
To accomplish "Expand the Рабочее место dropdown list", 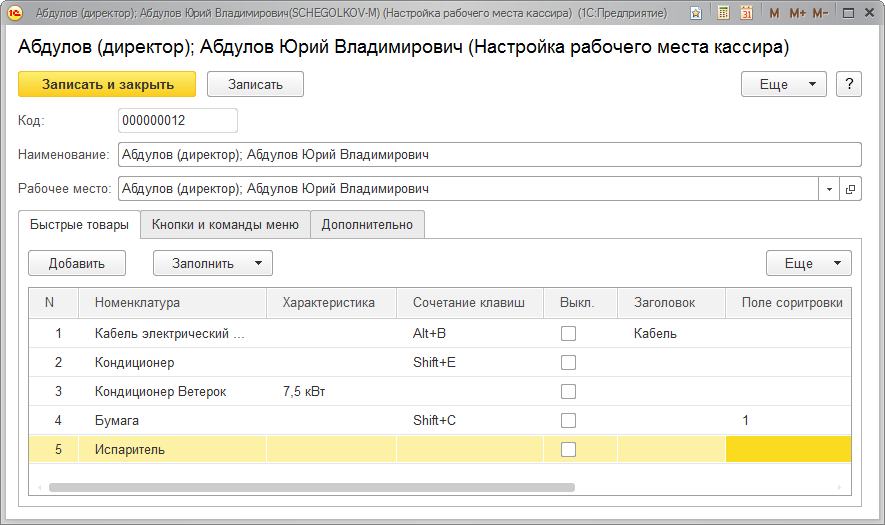I will pyautogui.click(x=830, y=189).
